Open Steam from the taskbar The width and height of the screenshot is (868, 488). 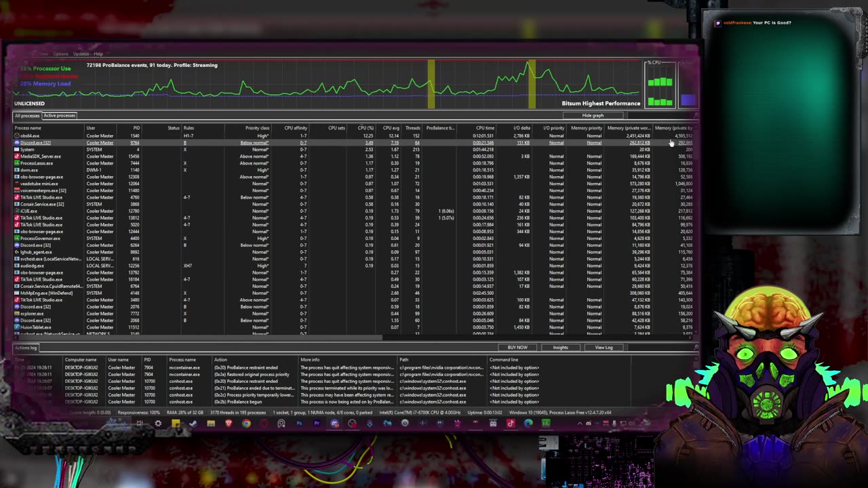[193, 424]
